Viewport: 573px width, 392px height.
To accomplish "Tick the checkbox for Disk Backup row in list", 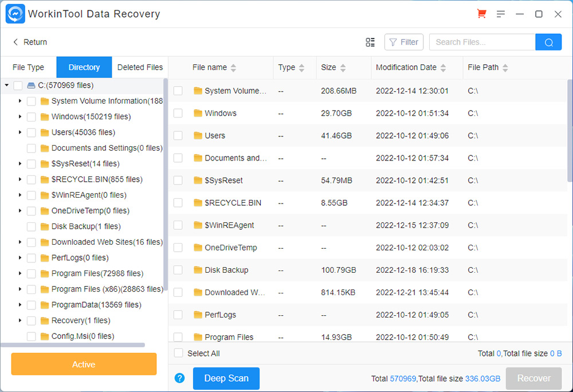I will (x=178, y=270).
